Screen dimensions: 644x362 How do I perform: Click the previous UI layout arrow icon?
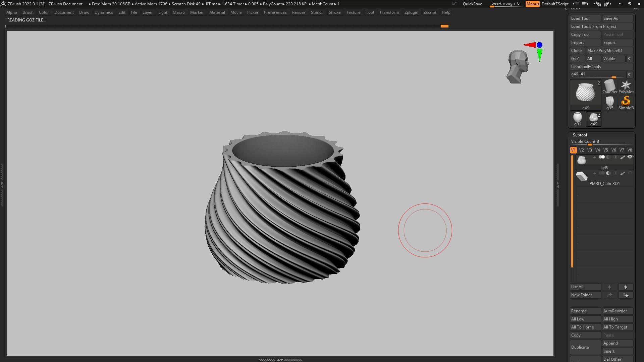pos(576,4)
